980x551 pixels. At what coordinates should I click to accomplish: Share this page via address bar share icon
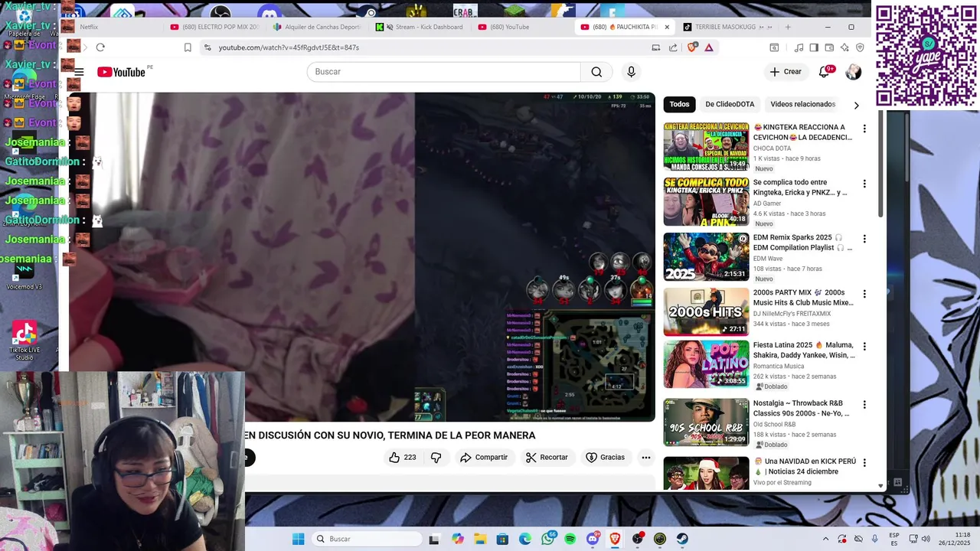[673, 47]
